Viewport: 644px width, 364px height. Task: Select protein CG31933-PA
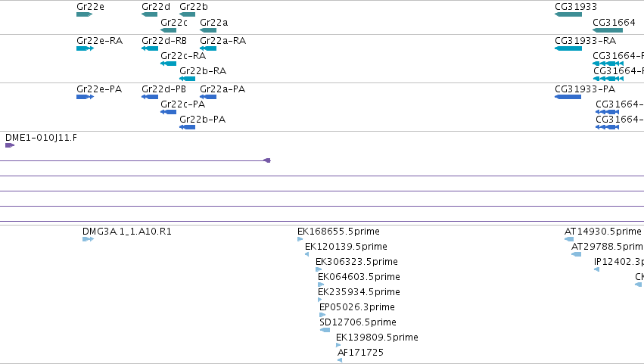[x=585, y=89]
